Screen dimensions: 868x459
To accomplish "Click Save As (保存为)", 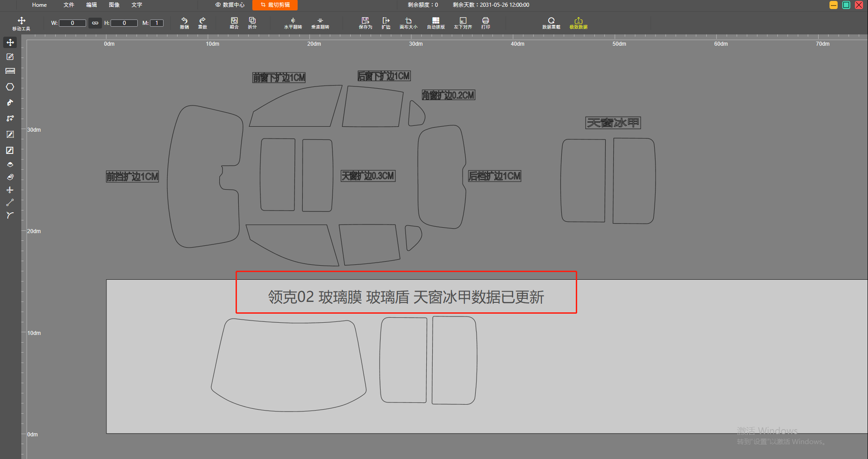I will (366, 23).
